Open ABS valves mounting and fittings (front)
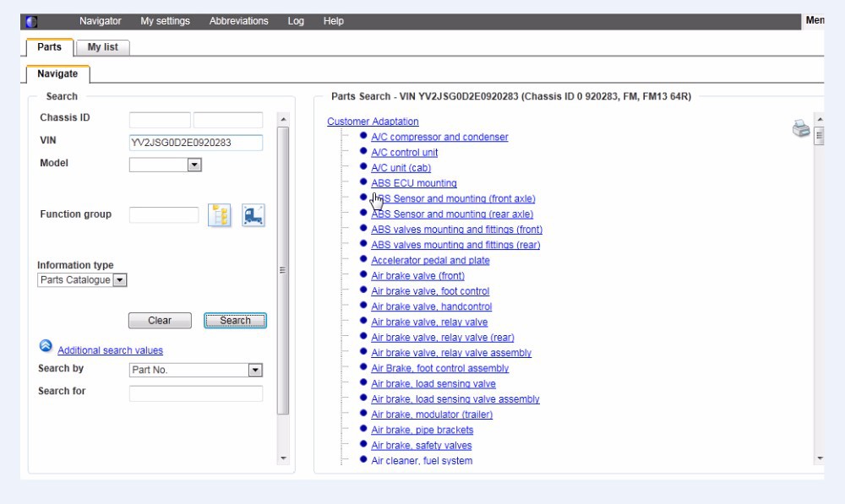 coord(457,230)
